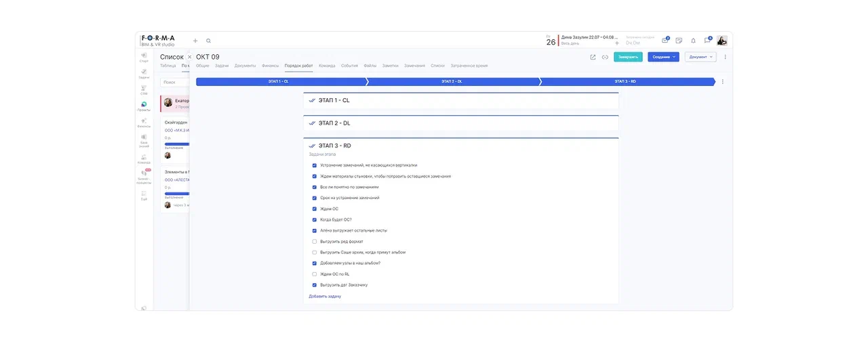Viewport: 868px width, 342px height.
Task: Open user profile avatar
Action: [x=722, y=41]
